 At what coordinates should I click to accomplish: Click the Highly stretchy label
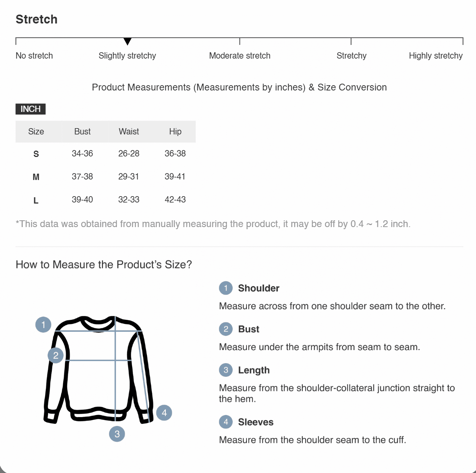click(x=436, y=56)
